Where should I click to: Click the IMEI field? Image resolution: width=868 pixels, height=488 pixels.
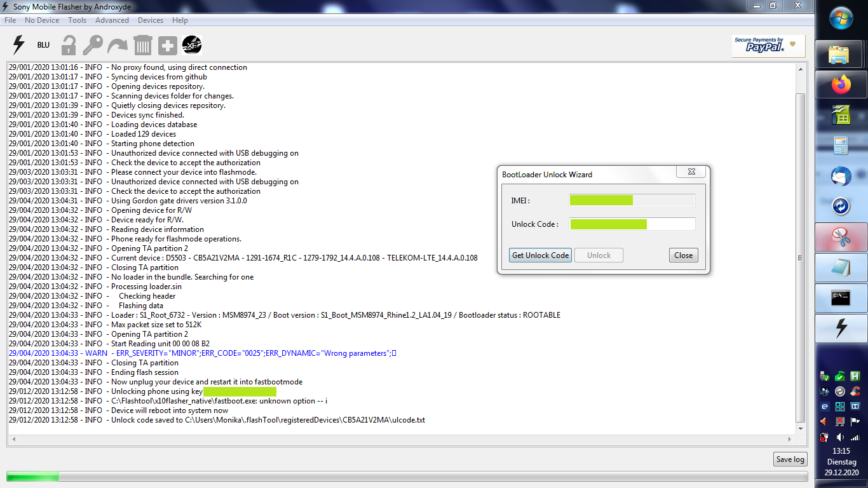632,200
